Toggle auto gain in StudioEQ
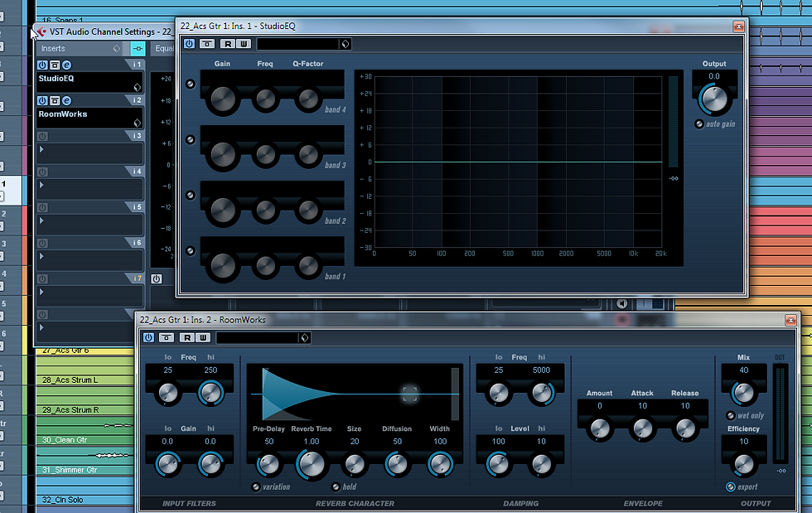Screen dimensions: 812x513 coord(699,123)
